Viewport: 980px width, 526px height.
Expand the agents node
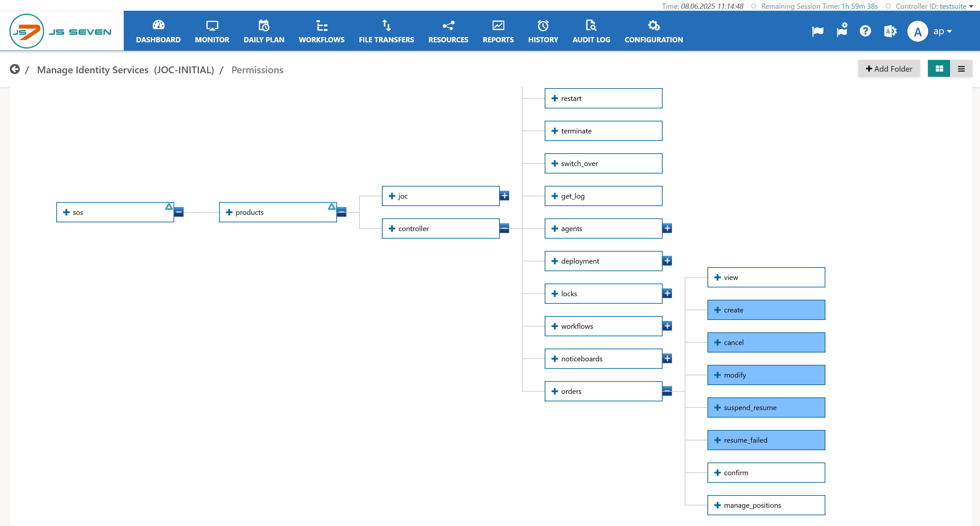[x=667, y=228]
